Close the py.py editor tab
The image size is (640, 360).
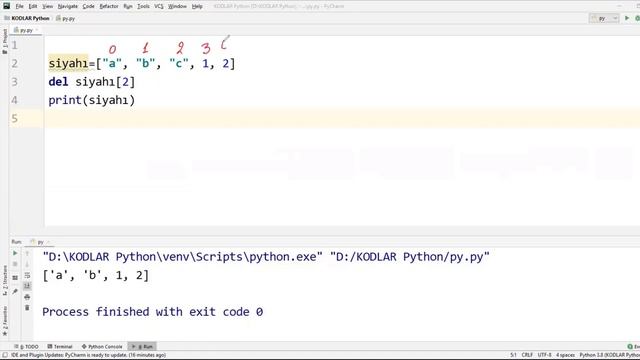click(37, 30)
